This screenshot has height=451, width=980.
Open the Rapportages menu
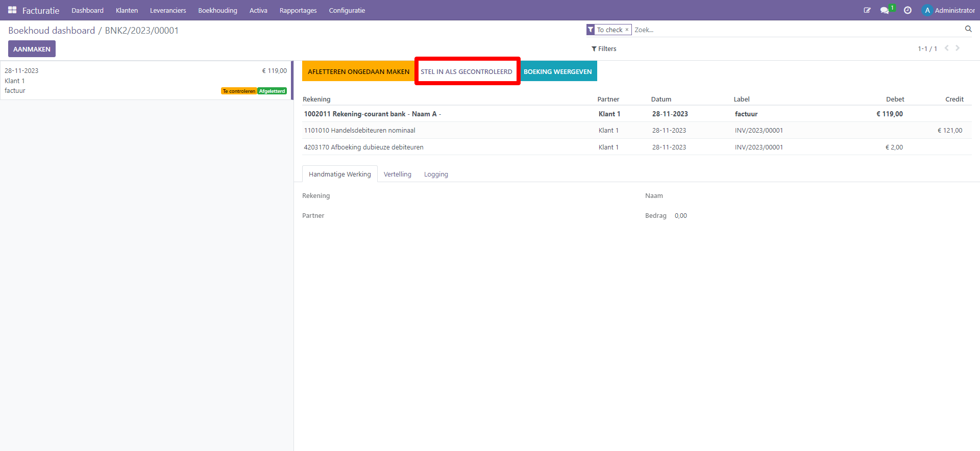point(298,10)
